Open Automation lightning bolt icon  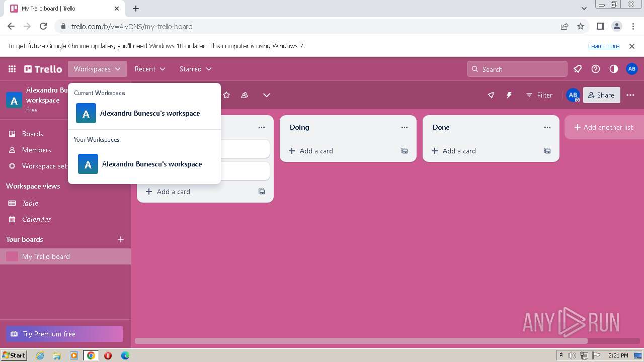tap(509, 95)
